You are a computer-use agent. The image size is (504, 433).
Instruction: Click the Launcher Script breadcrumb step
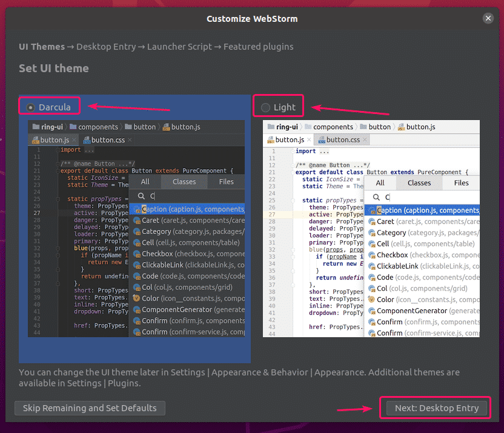[x=179, y=47]
